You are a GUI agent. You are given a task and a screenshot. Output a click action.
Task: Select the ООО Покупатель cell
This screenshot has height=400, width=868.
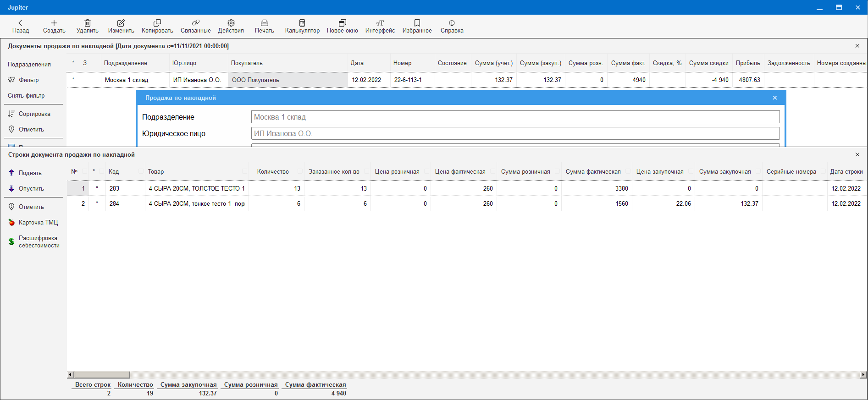(x=288, y=80)
